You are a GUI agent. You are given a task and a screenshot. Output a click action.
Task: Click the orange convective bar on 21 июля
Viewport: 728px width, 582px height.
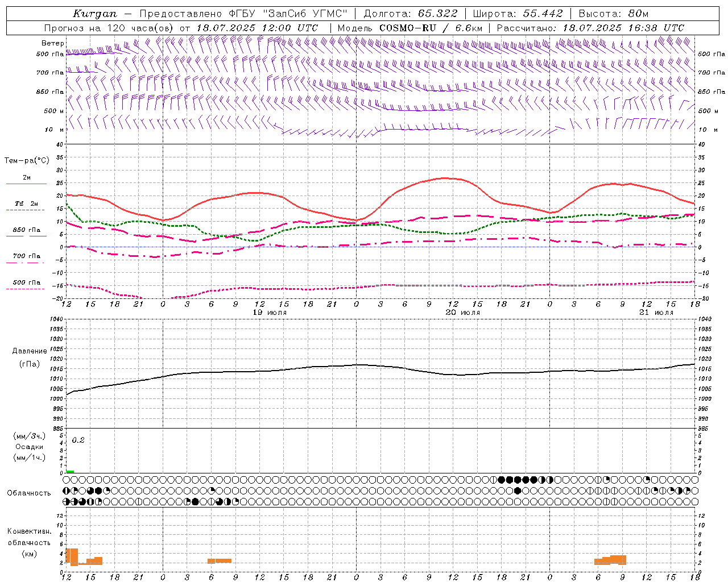click(610, 560)
